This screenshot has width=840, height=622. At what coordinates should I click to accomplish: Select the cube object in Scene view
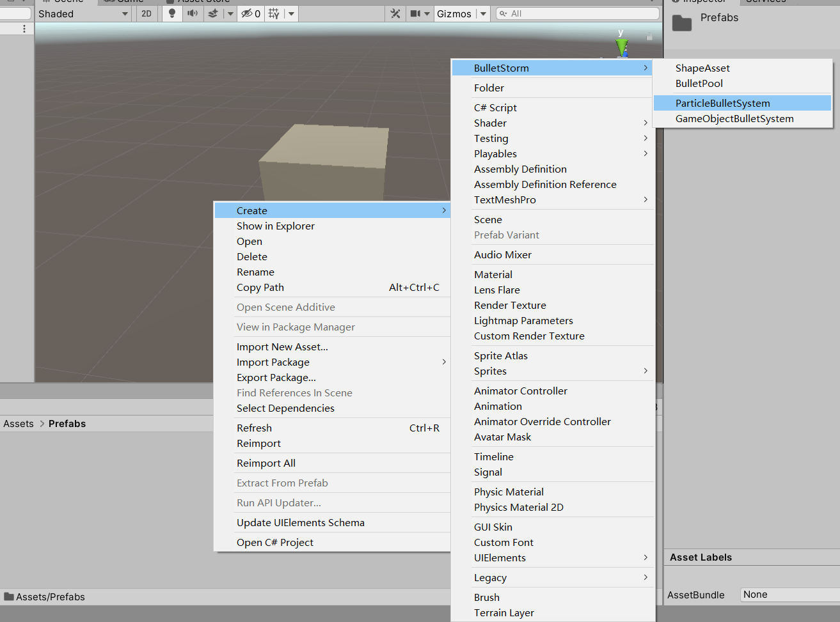coord(324,162)
